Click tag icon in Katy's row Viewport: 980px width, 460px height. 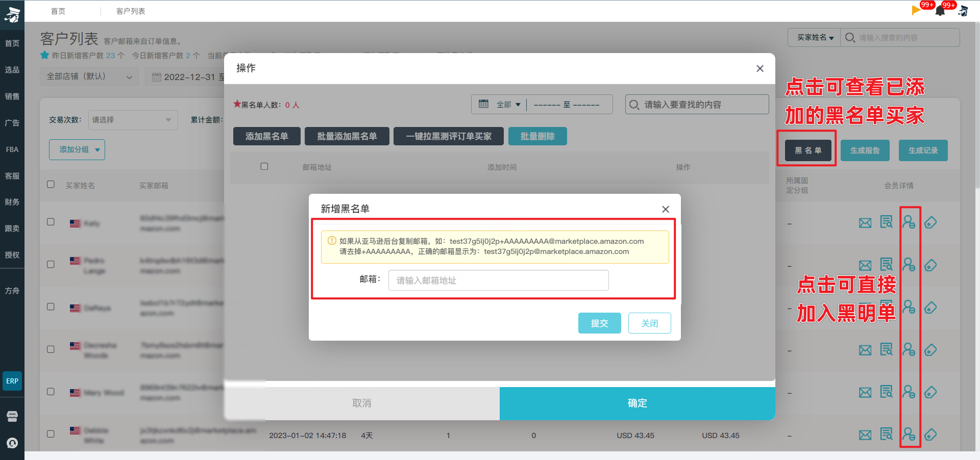click(930, 222)
